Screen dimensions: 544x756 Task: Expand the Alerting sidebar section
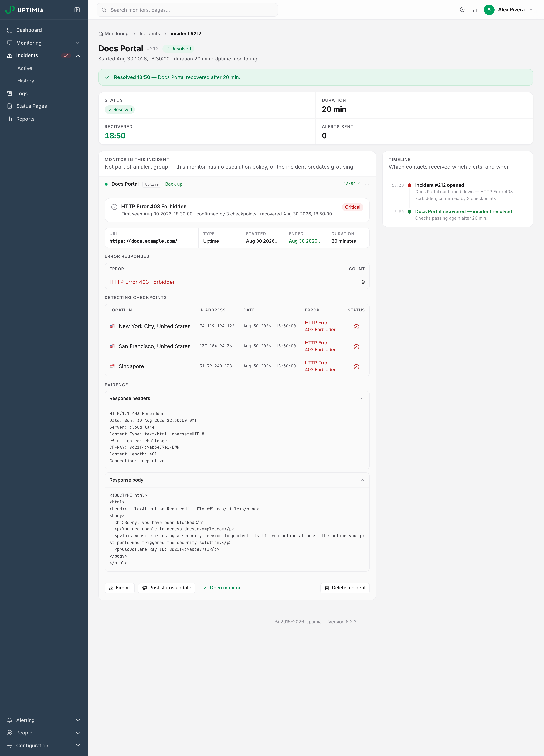coord(44,720)
